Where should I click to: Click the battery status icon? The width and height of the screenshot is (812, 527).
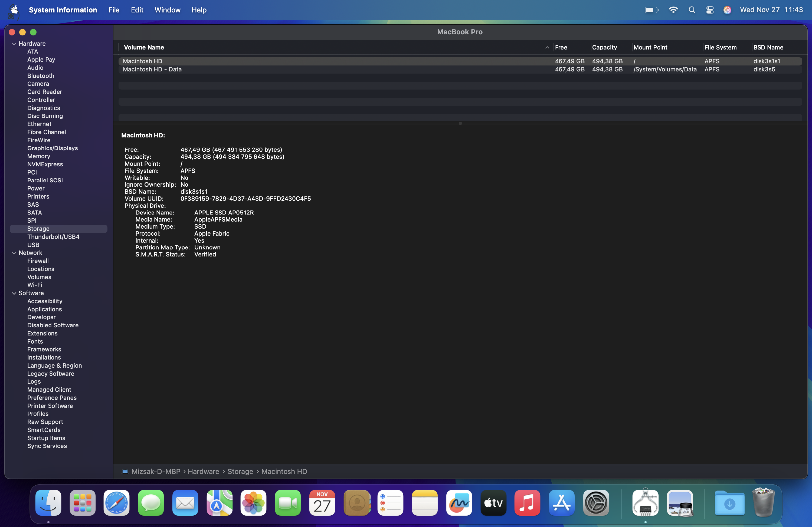point(652,10)
